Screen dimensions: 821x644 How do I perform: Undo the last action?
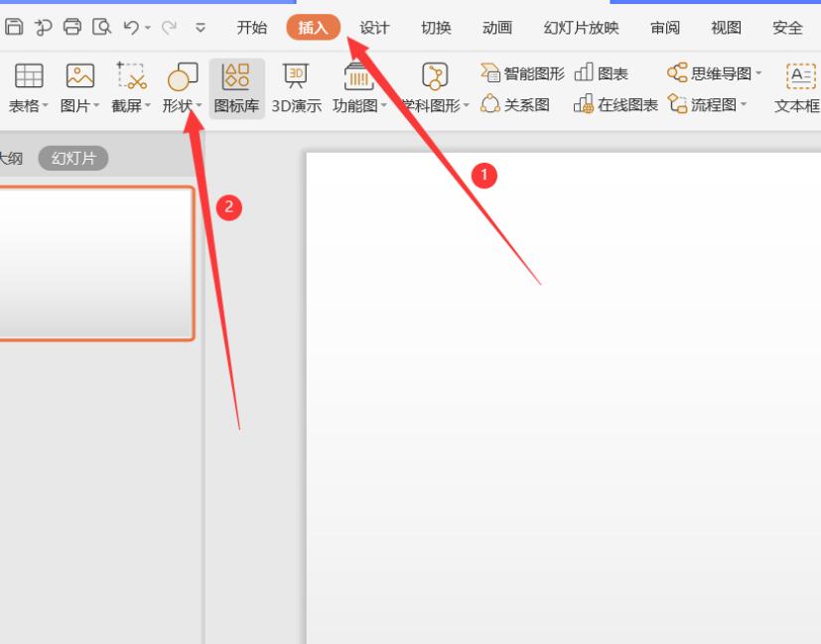(131, 27)
